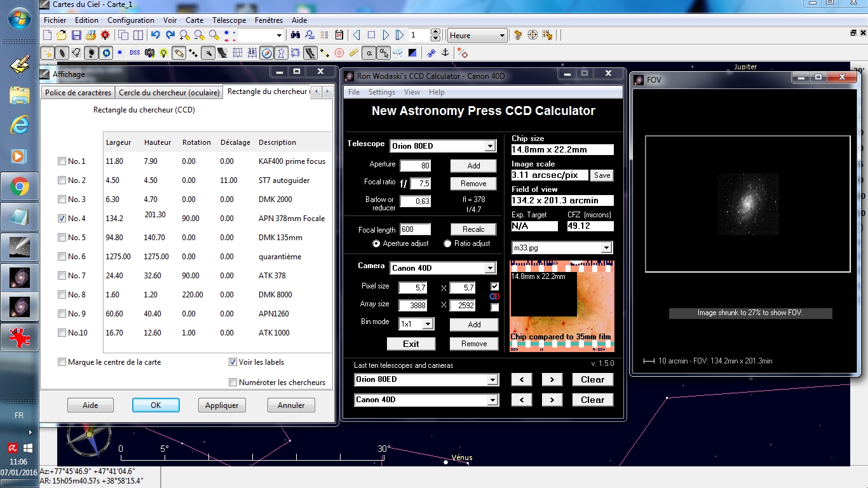Open Google Chrome from the taskbar
Image resolution: width=868 pixels, height=488 pixels.
[19, 187]
